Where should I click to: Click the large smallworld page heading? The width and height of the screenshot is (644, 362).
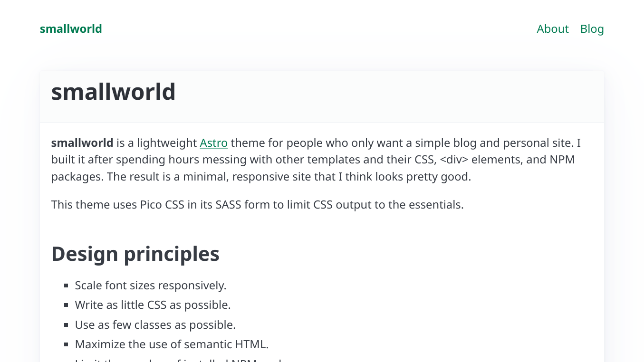(x=113, y=92)
